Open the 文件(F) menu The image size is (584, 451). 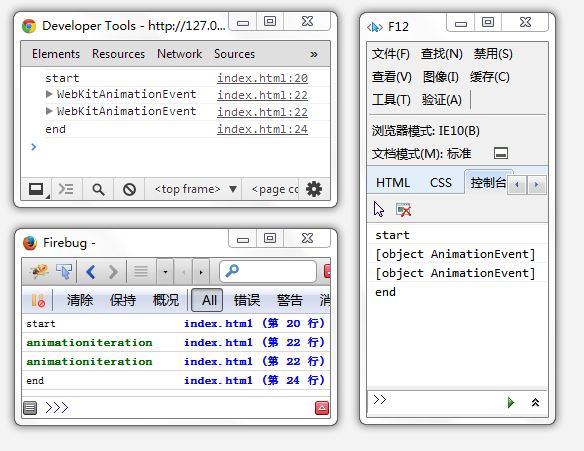tap(390, 54)
